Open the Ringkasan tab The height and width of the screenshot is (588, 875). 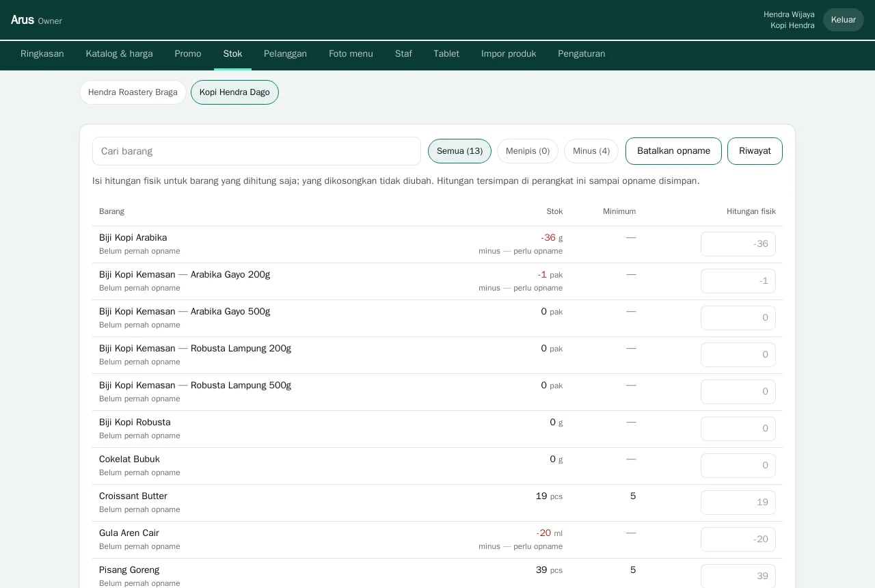42,54
